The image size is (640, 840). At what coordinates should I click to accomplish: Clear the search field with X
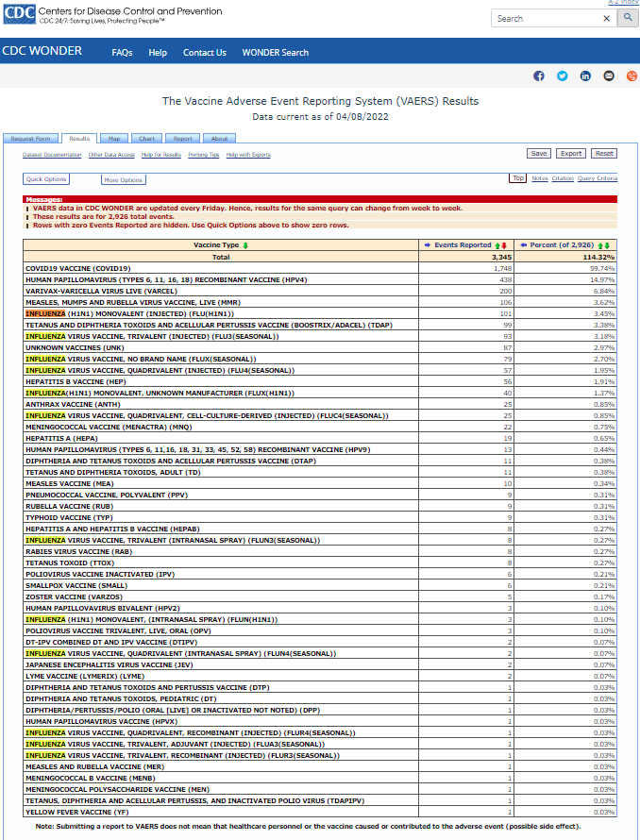(x=606, y=18)
